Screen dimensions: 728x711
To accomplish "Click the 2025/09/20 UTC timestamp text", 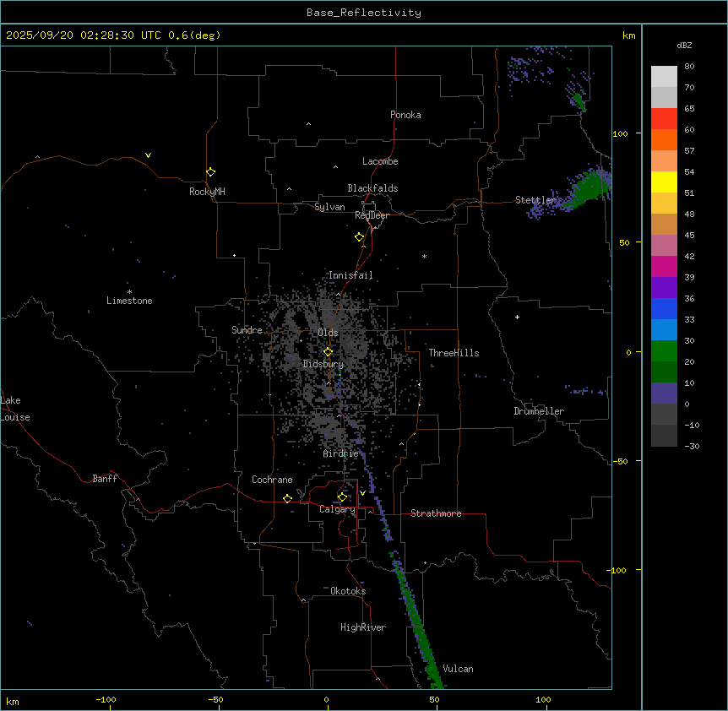I will [x=113, y=35].
